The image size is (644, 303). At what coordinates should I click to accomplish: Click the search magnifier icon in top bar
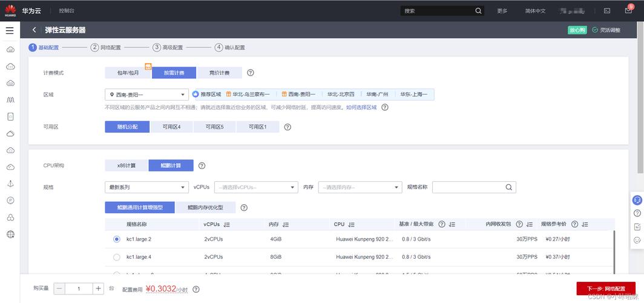478,11
